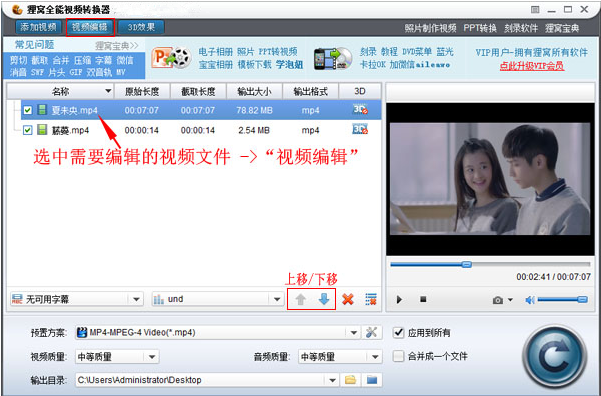
Task: Open preset settings wrench icon
Action: pyautogui.click(x=371, y=332)
